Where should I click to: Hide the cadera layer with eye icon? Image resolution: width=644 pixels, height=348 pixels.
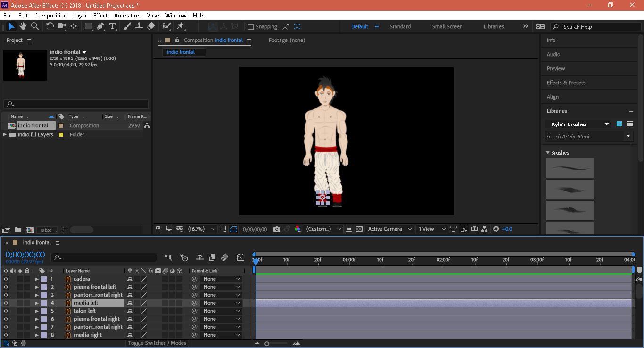(6, 279)
